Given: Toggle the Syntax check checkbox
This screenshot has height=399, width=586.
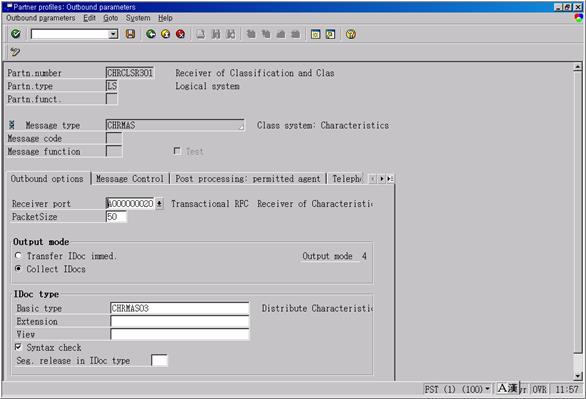Looking at the screenshot, I should [x=18, y=347].
